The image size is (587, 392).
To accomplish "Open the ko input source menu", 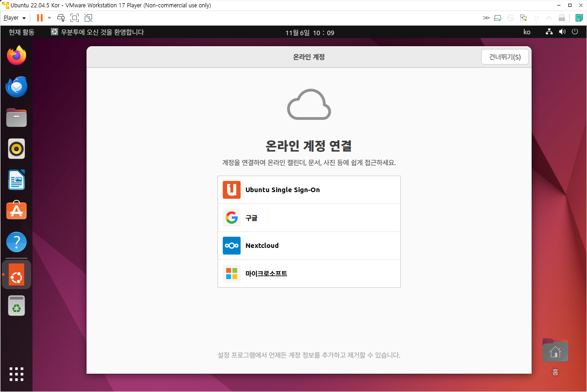I will (x=527, y=32).
